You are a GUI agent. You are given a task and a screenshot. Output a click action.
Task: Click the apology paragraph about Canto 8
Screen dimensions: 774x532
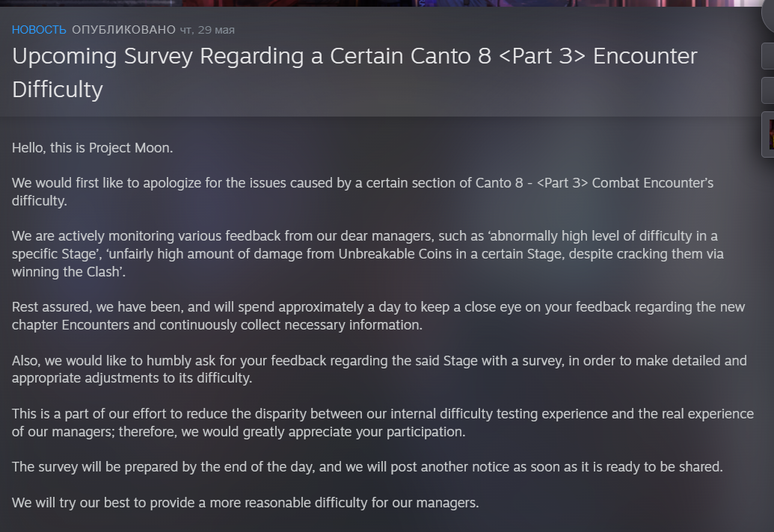(363, 192)
